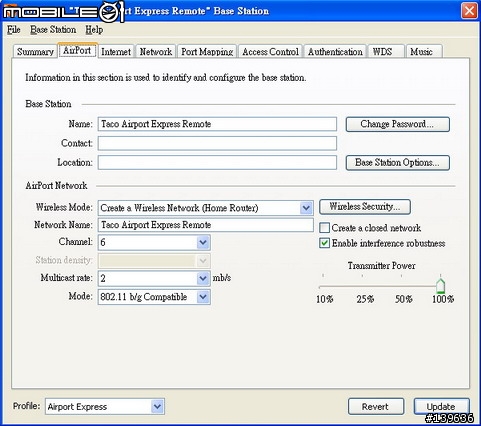Click the Update button
Viewport: 481px width, 426px height.
pyautogui.click(x=441, y=407)
